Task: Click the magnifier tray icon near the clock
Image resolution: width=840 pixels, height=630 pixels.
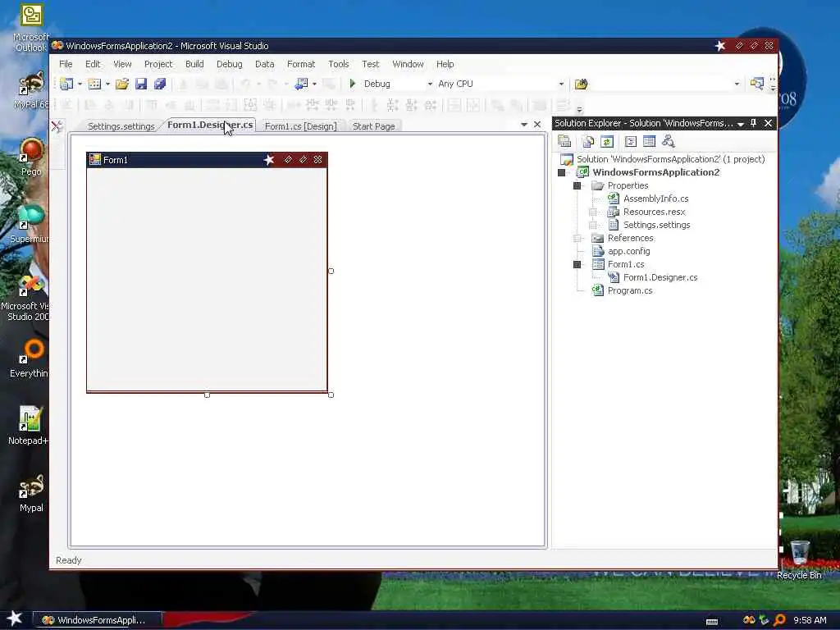Action: pyautogui.click(x=779, y=620)
